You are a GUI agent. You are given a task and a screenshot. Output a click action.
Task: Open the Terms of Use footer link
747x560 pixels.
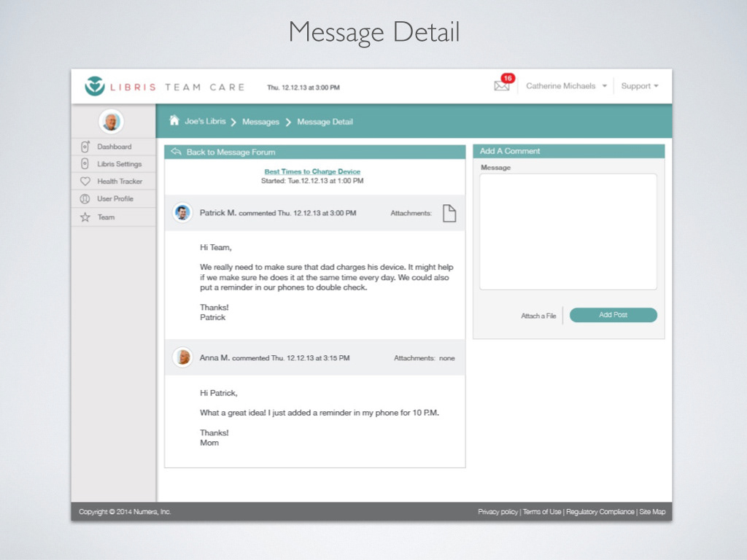(x=542, y=511)
